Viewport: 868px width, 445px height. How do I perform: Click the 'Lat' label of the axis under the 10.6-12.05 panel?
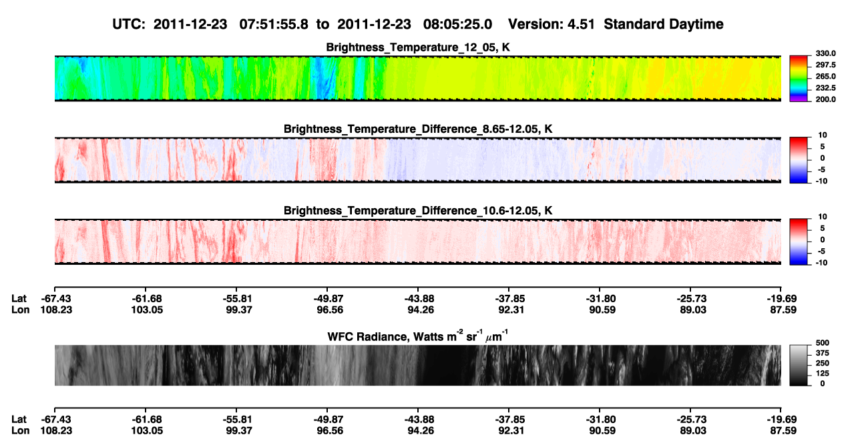tap(19, 298)
